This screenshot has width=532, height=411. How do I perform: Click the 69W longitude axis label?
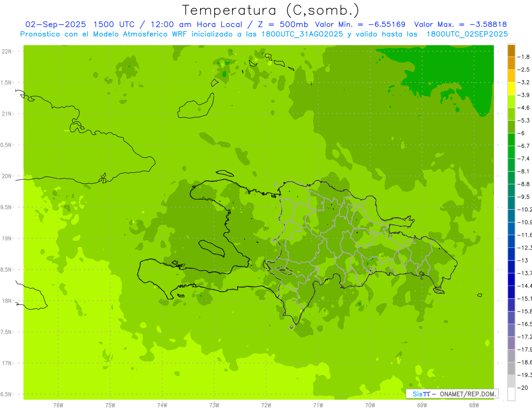coord(422,405)
